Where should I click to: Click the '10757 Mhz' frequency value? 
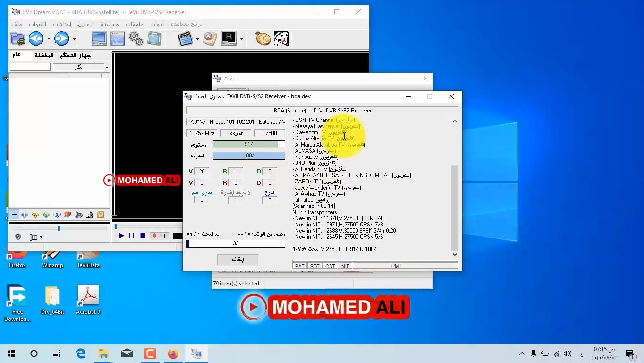tap(202, 133)
